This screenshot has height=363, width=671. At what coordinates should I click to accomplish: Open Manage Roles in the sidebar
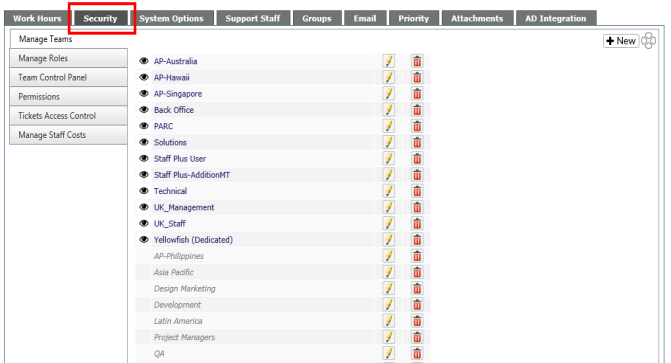point(68,58)
